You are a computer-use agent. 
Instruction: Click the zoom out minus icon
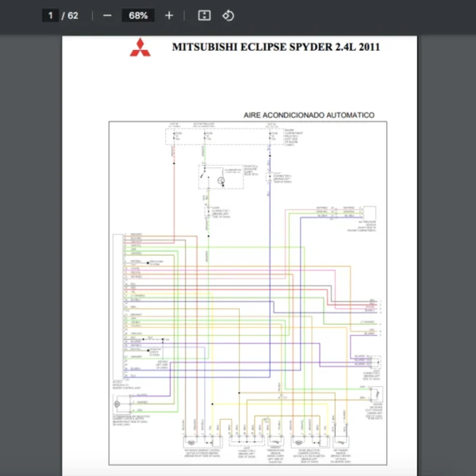pyautogui.click(x=106, y=15)
